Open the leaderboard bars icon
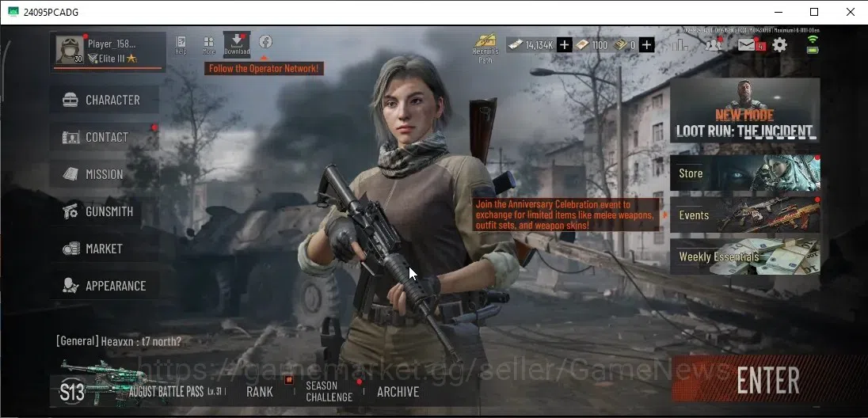 point(680,45)
